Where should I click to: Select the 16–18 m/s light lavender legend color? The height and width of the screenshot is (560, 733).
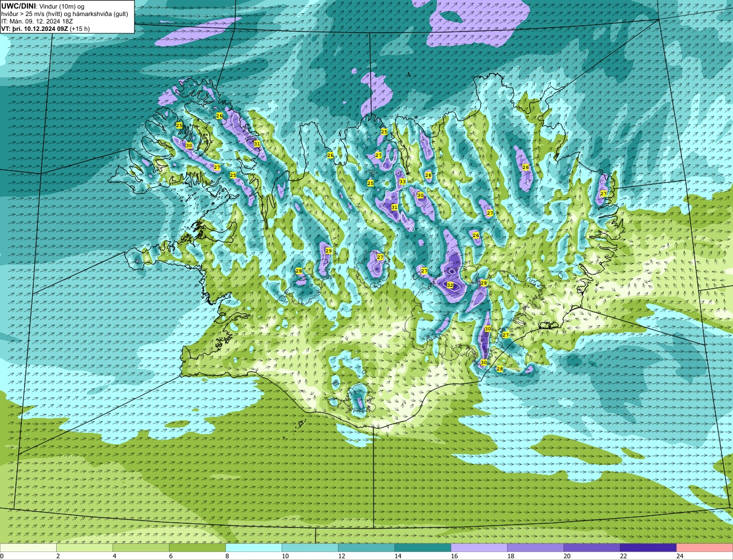click(x=479, y=547)
